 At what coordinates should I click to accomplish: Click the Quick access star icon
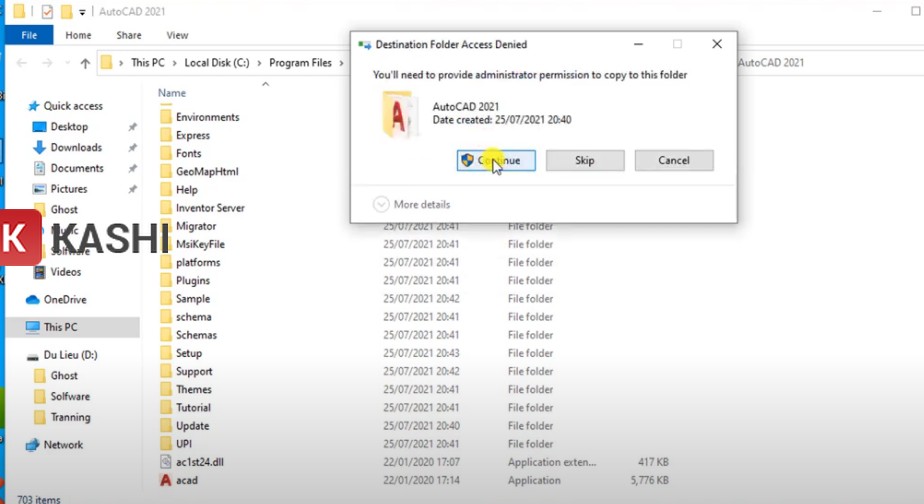pyautogui.click(x=33, y=106)
